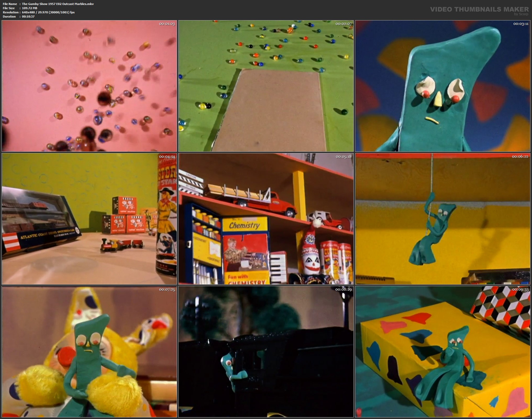This screenshot has height=419, width=532.
Task: Open the 00:07:25 Gumby with yellow plush thumbnail
Action: [89, 352]
